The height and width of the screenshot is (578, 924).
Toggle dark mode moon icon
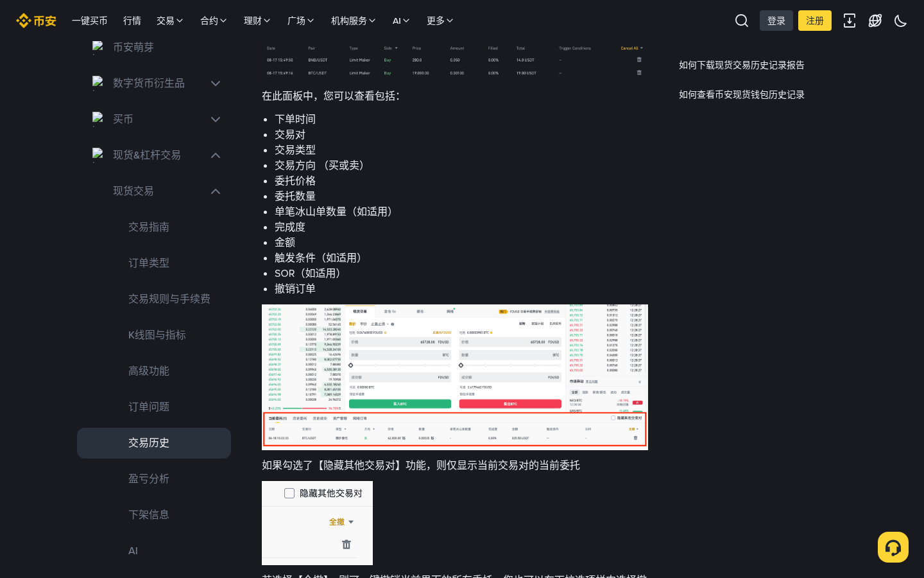(x=901, y=21)
